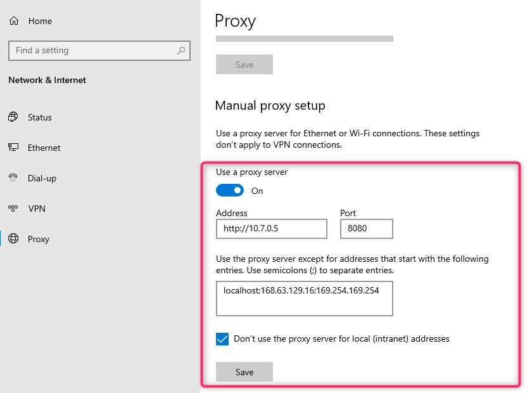Click the disabled Save button at top
Screen dimensions: 532x393
point(244,65)
